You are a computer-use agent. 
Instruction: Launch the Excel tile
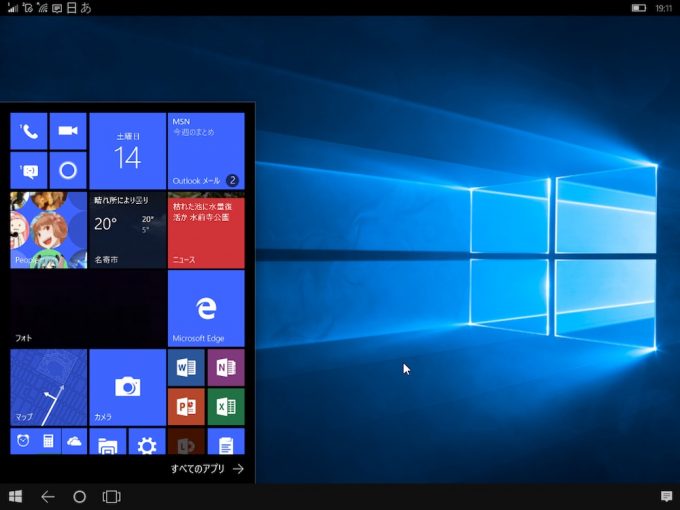coord(226,407)
